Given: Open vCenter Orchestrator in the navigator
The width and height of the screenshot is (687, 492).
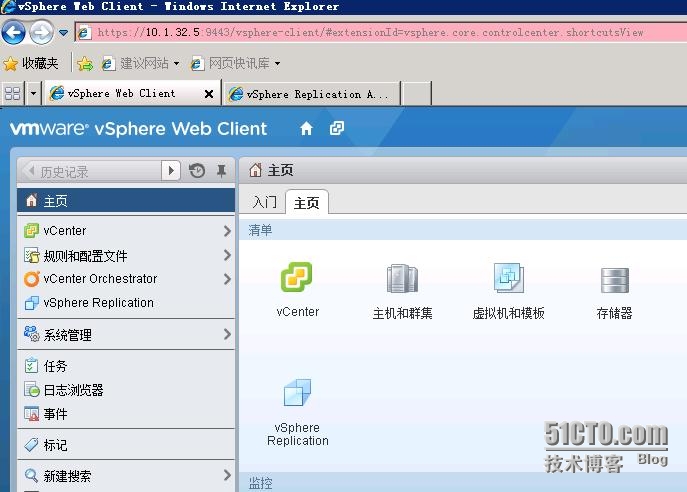Looking at the screenshot, I should point(100,279).
